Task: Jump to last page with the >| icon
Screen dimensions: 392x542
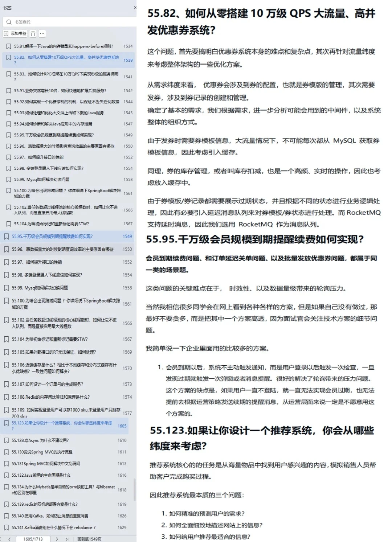Action: pyautogui.click(x=67, y=538)
